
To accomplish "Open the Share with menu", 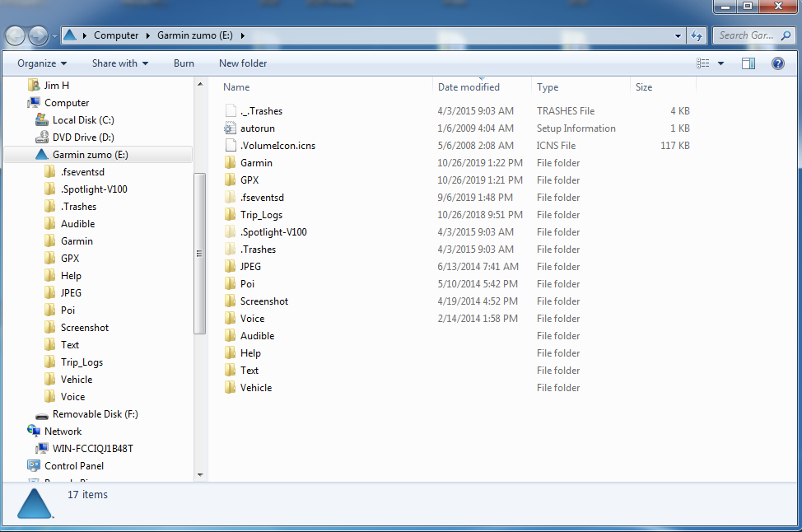I will [120, 63].
